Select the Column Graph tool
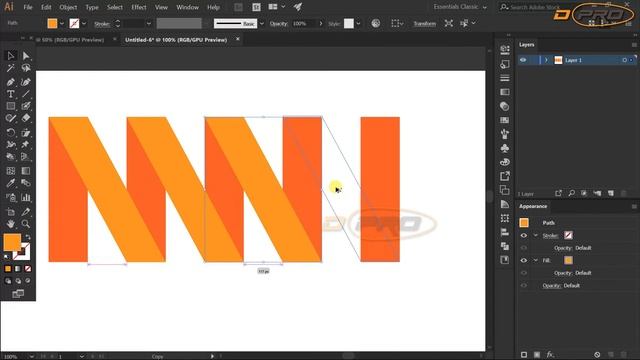 26,198
